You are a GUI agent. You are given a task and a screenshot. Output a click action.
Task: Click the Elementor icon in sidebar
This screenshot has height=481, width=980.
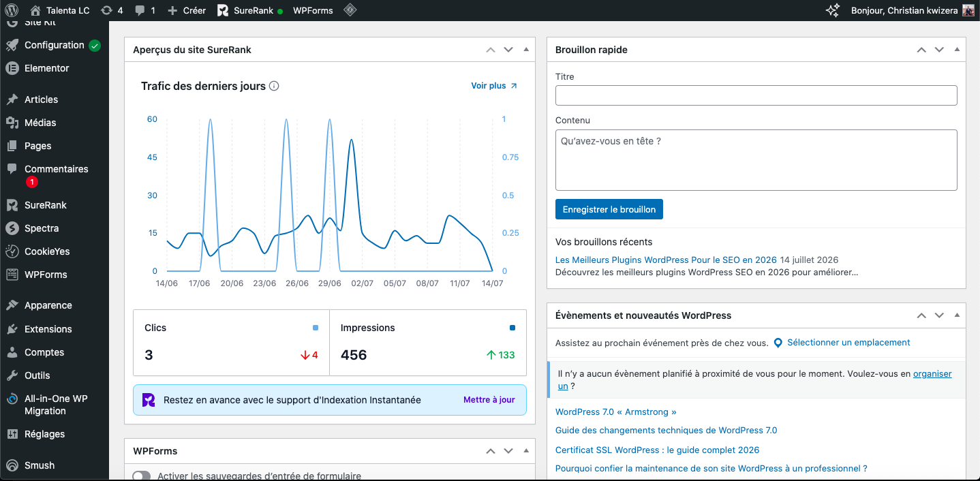click(x=12, y=68)
